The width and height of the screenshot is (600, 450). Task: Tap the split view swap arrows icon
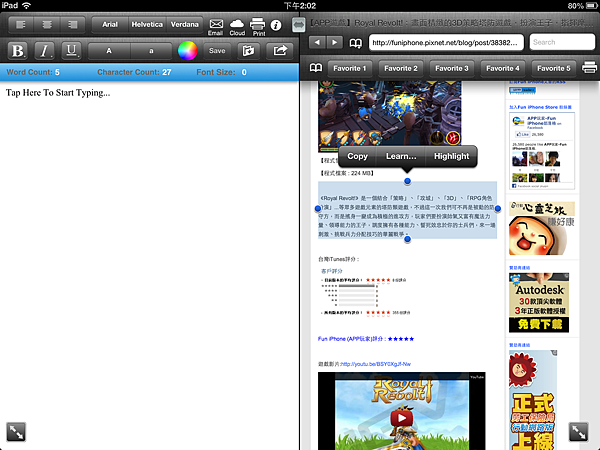coord(298,25)
